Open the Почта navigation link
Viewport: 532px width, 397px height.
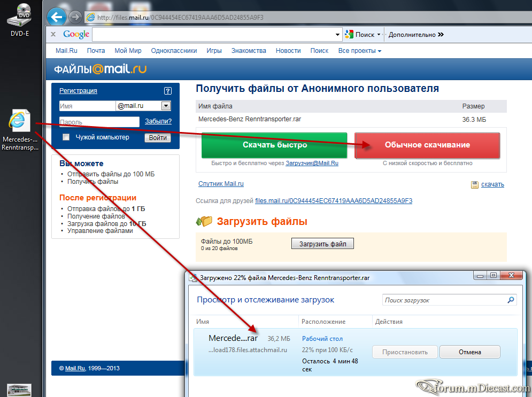pyautogui.click(x=96, y=51)
